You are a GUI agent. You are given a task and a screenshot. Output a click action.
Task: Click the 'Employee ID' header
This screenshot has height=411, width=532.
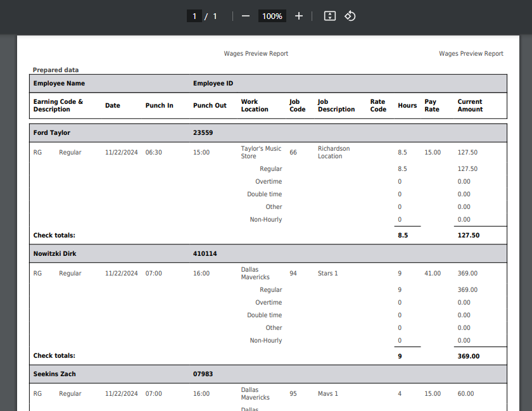(213, 84)
